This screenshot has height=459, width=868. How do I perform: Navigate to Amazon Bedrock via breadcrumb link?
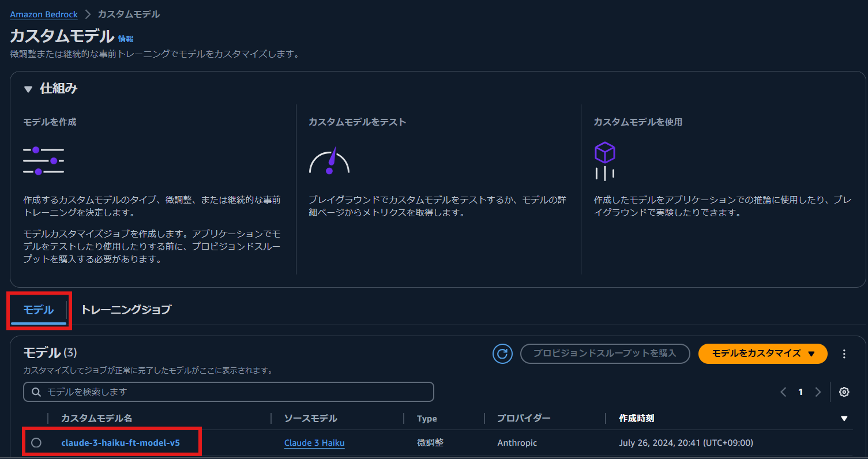pos(43,14)
